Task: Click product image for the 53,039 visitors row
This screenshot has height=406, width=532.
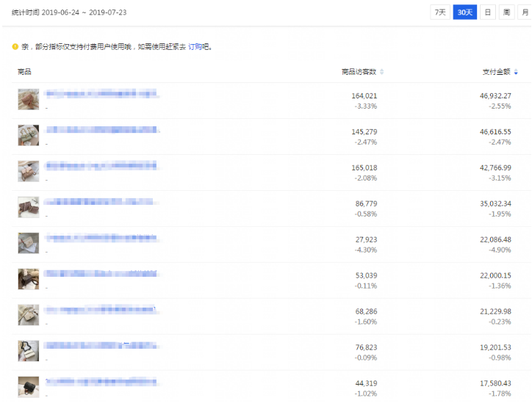Action: point(29,279)
